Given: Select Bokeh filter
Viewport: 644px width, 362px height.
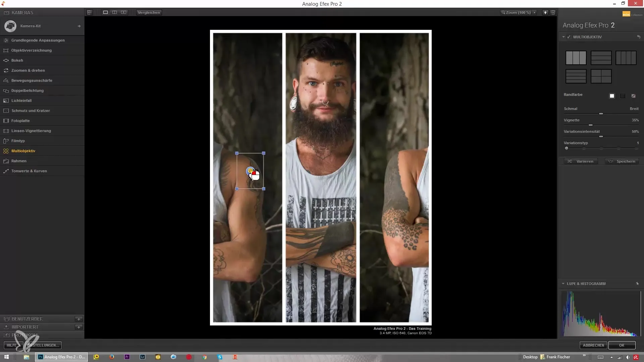Looking at the screenshot, I should 42,60.
